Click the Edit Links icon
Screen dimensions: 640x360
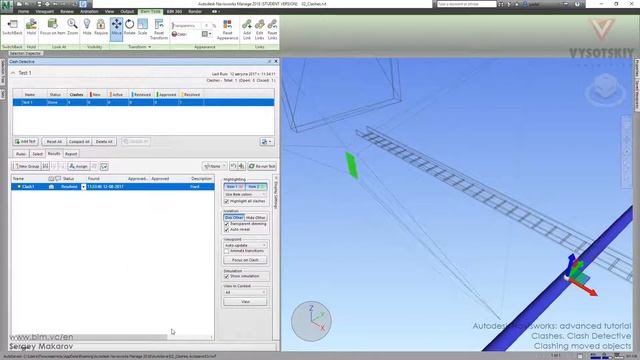tap(259, 24)
